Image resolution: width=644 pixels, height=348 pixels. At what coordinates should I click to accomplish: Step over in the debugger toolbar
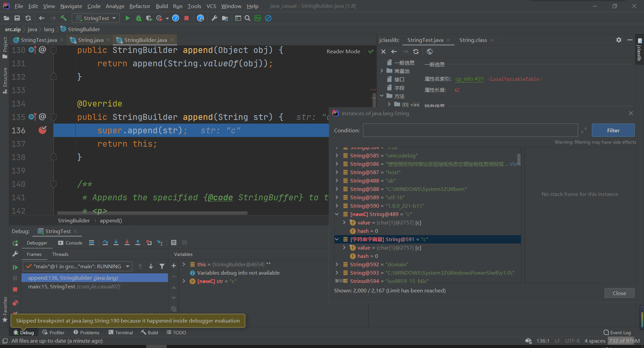pyautogui.click(x=105, y=242)
